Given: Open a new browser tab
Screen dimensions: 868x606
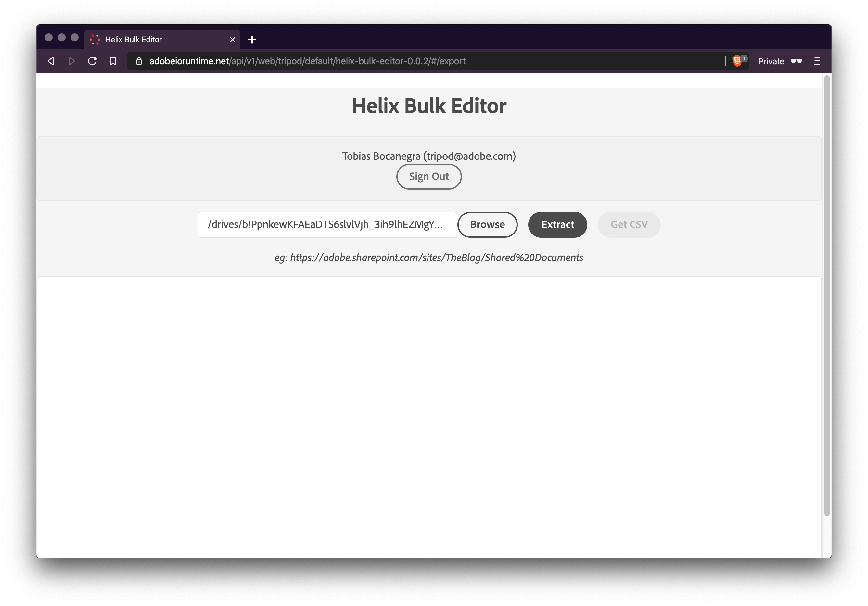Looking at the screenshot, I should [x=252, y=39].
